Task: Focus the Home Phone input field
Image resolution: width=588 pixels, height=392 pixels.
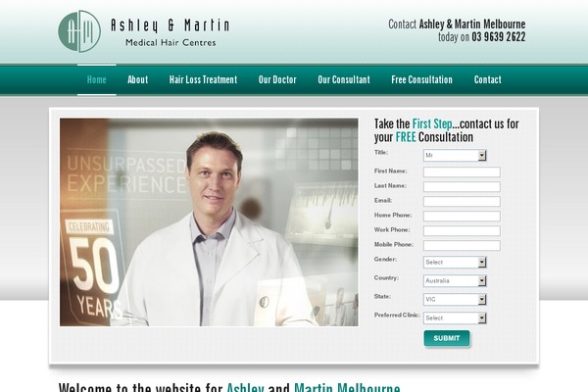Action: click(x=462, y=216)
